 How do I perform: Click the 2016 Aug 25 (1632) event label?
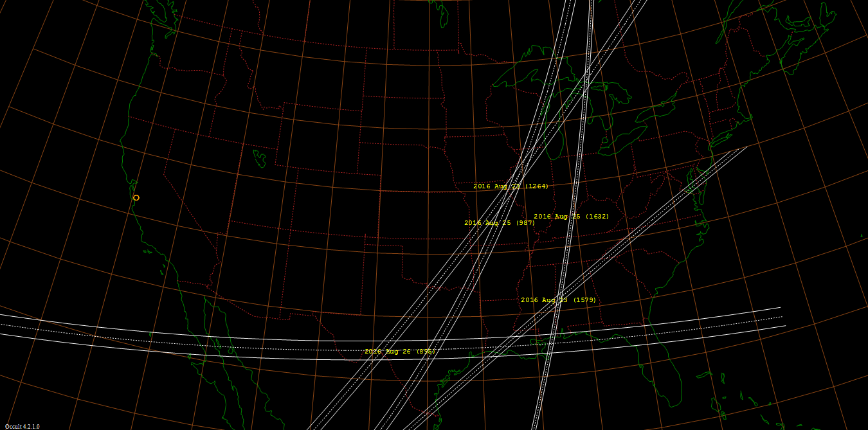click(x=571, y=217)
